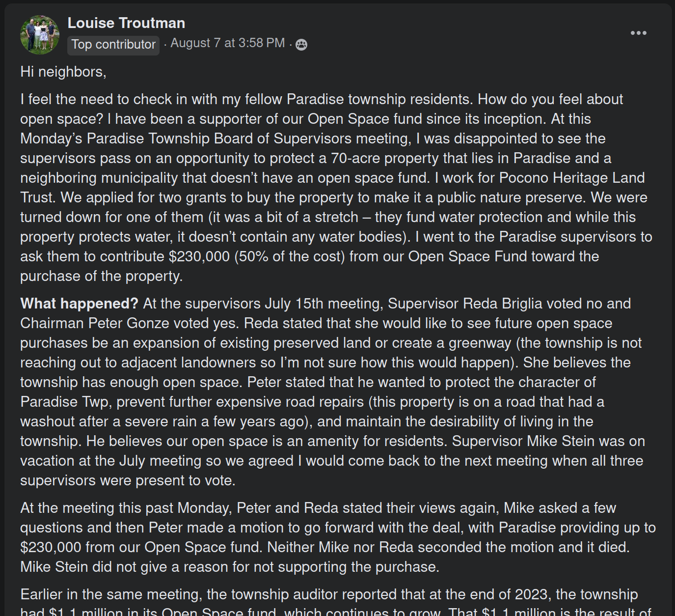Viewport: 675px width, 616px height.
Task: Click "At the meeting this past Monday" text
Action: (125, 508)
